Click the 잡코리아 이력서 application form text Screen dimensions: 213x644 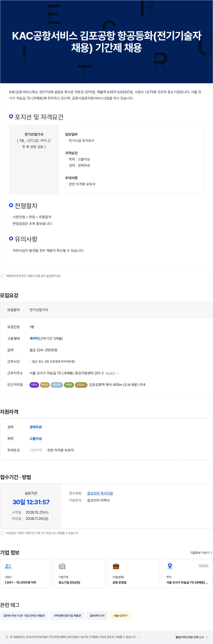[x=98, y=500]
